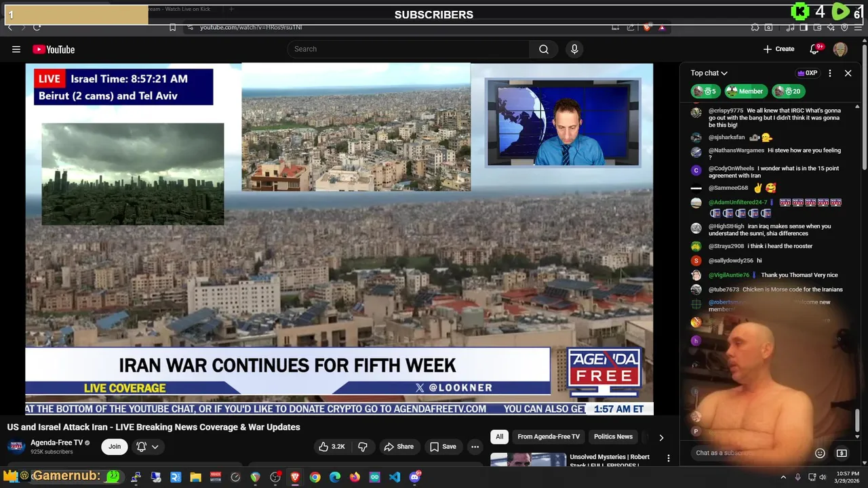Image resolution: width=868 pixels, height=488 pixels.
Task: Start voice search with the microphone
Action: [574, 49]
